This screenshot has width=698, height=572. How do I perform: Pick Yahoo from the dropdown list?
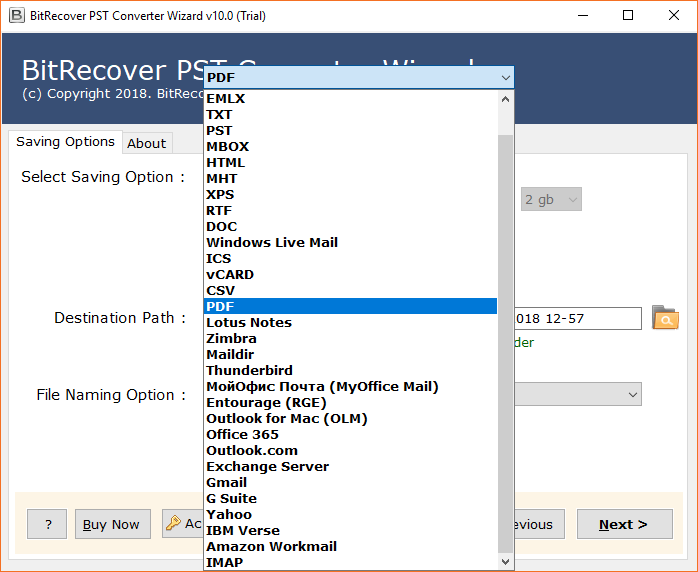pyautogui.click(x=350, y=515)
